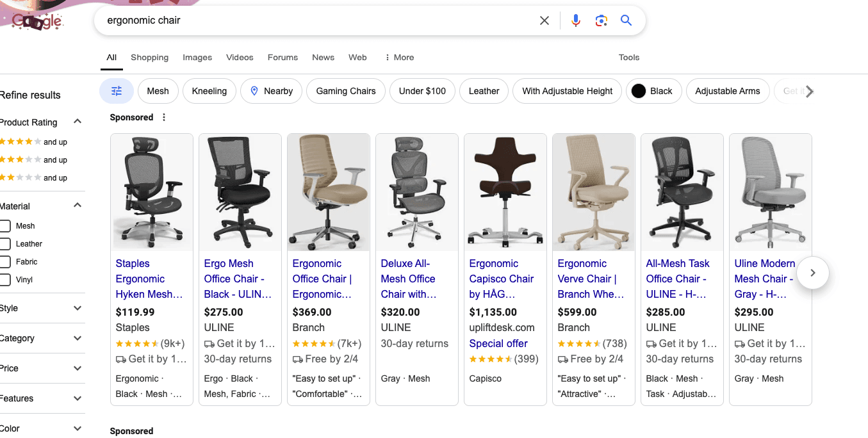Click the voice search microphone icon

point(576,20)
